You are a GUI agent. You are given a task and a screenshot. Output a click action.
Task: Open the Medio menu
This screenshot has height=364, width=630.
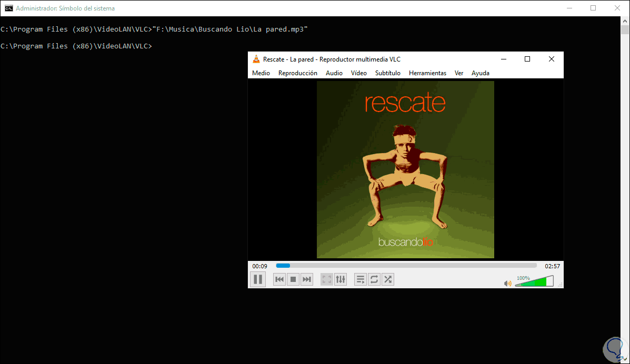(261, 73)
